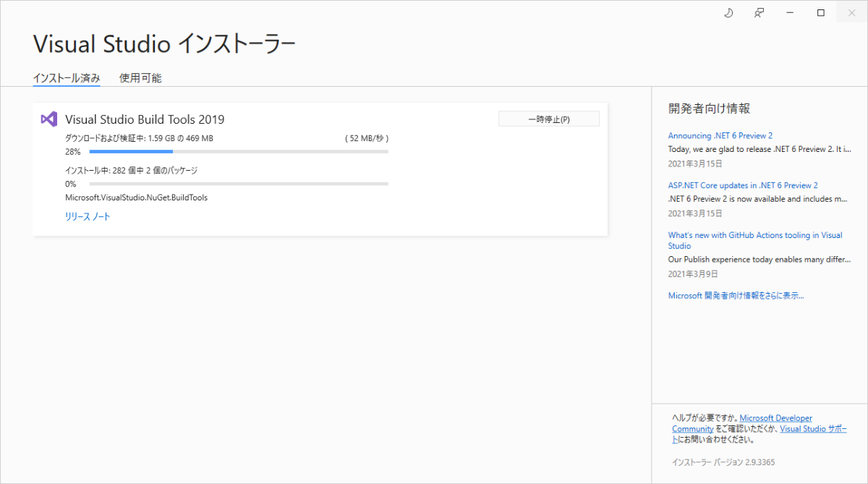This screenshot has width=868, height=484.
Task: Click the インストーラー バージョン 2.9.3365 text
Action: (723, 462)
